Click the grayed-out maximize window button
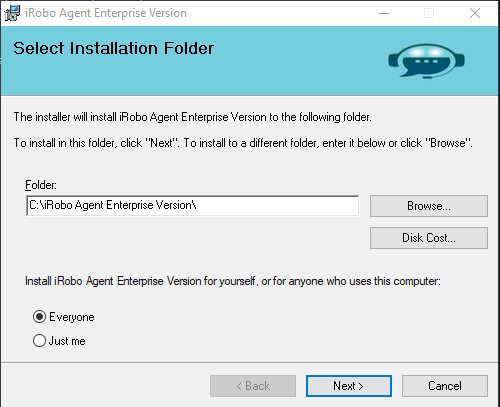 (x=429, y=13)
